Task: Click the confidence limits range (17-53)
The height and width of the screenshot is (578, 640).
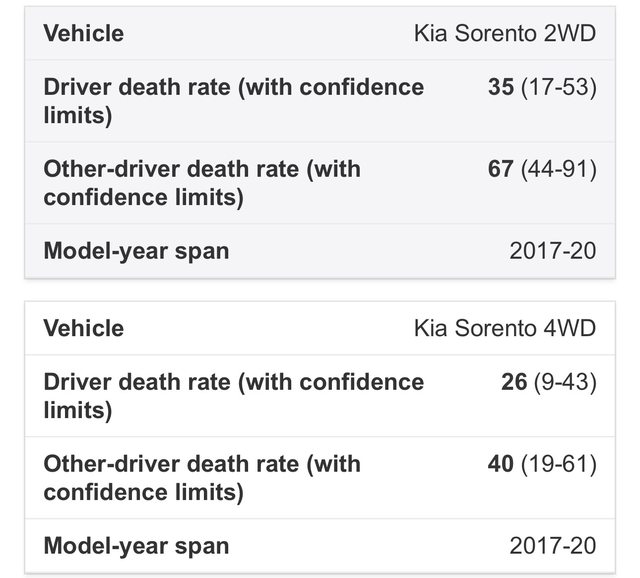Action: coord(558,87)
